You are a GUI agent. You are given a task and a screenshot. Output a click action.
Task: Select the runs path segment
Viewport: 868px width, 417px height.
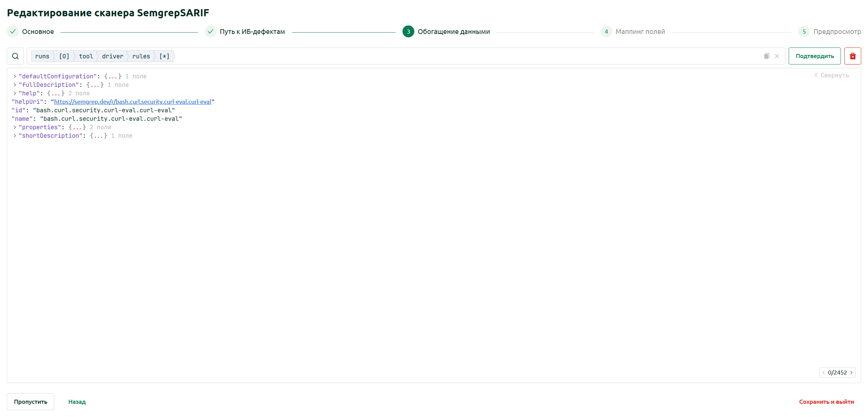coord(42,56)
